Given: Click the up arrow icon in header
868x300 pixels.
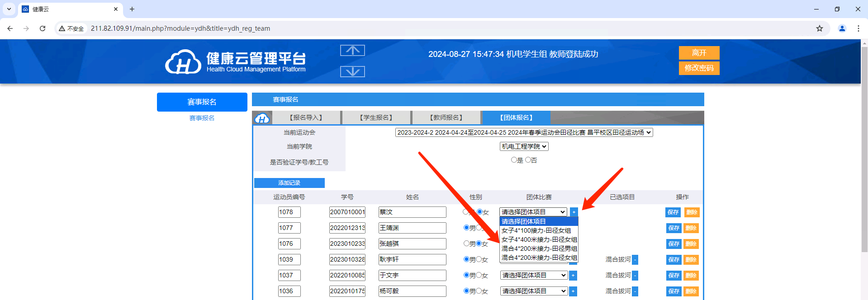Looking at the screenshot, I should click(352, 51).
